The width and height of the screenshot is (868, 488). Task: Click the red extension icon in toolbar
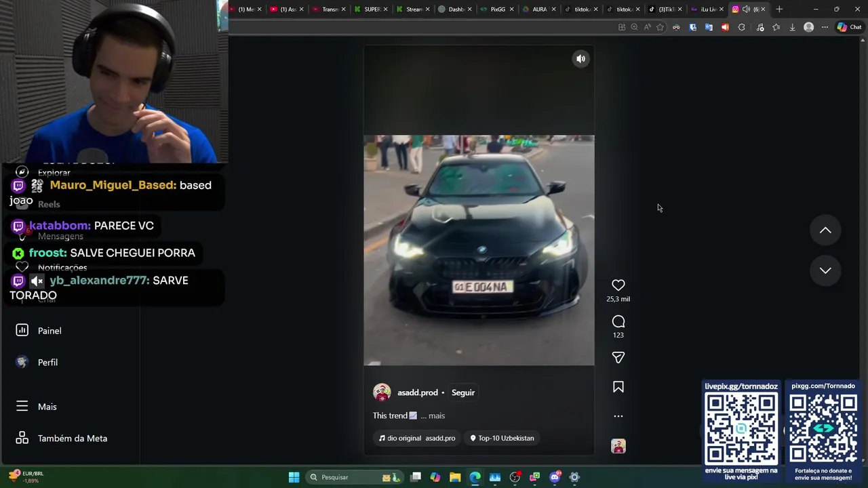click(x=725, y=27)
